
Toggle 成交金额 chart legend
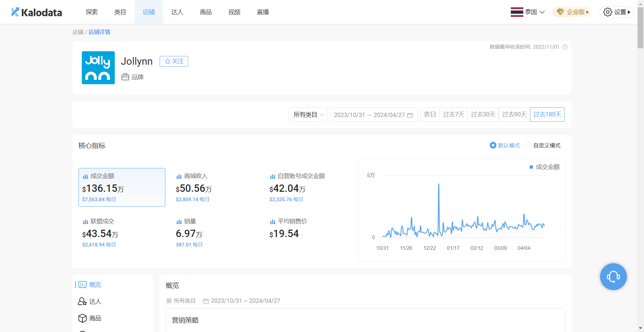point(544,167)
